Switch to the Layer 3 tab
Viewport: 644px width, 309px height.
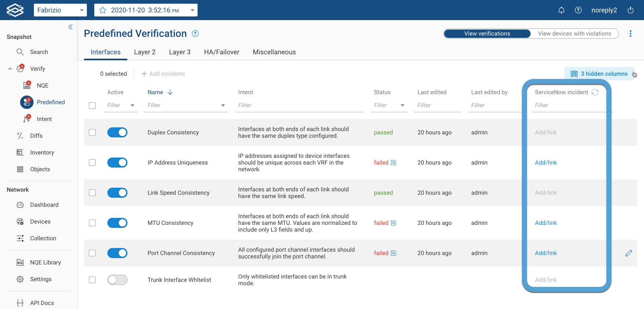pos(180,52)
